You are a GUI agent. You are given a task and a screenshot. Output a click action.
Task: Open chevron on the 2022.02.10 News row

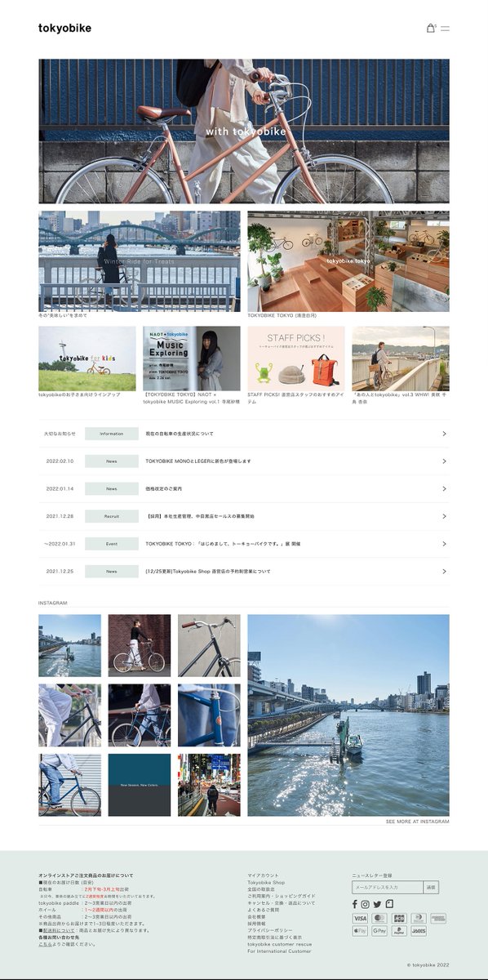click(x=444, y=461)
